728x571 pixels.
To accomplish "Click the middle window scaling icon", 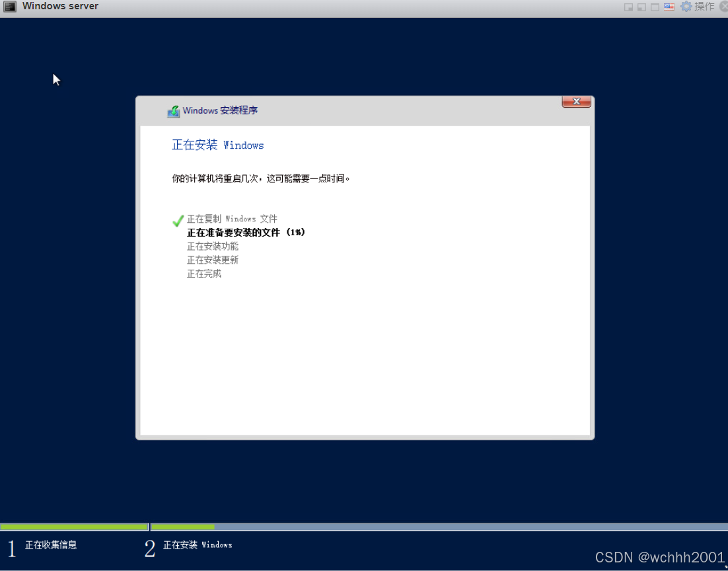I will pos(641,6).
